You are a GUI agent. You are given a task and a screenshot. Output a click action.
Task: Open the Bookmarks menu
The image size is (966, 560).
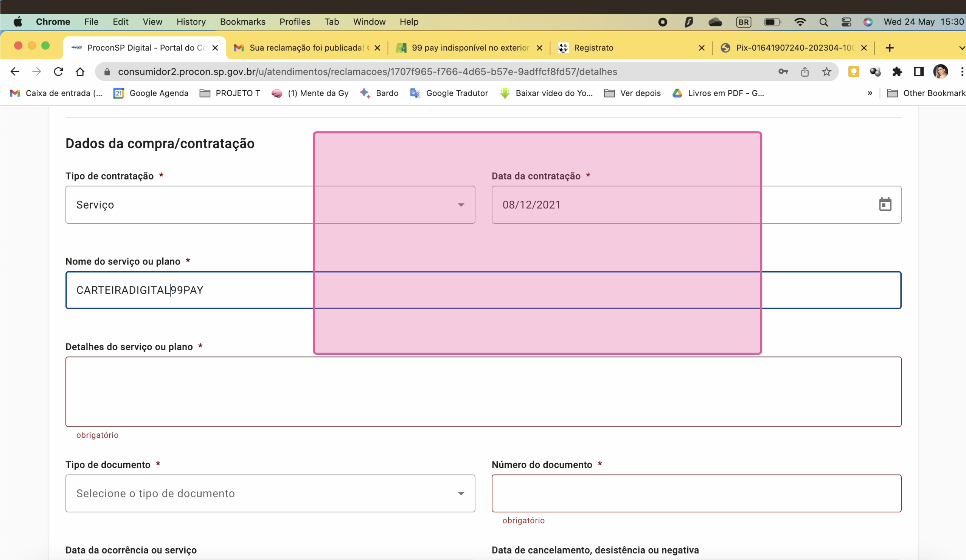(242, 22)
